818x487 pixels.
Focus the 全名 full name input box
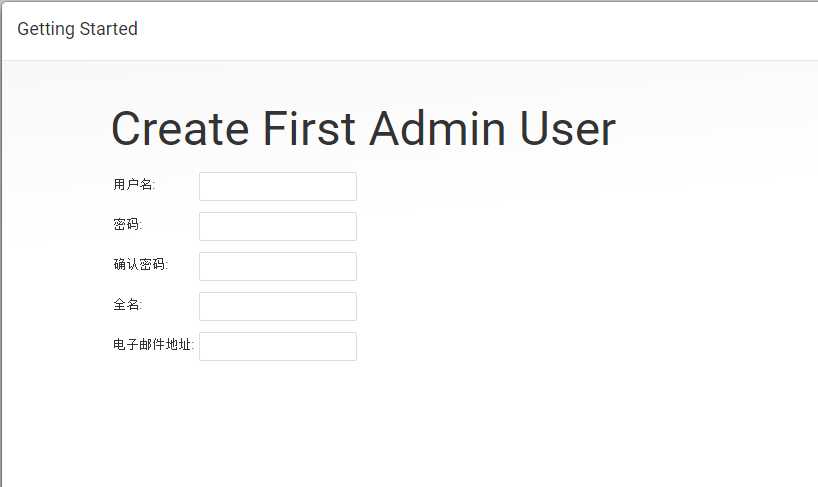click(x=278, y=306)
